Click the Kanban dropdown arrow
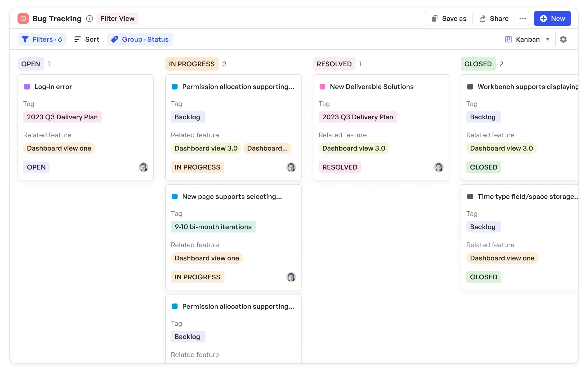 point(548,40)
